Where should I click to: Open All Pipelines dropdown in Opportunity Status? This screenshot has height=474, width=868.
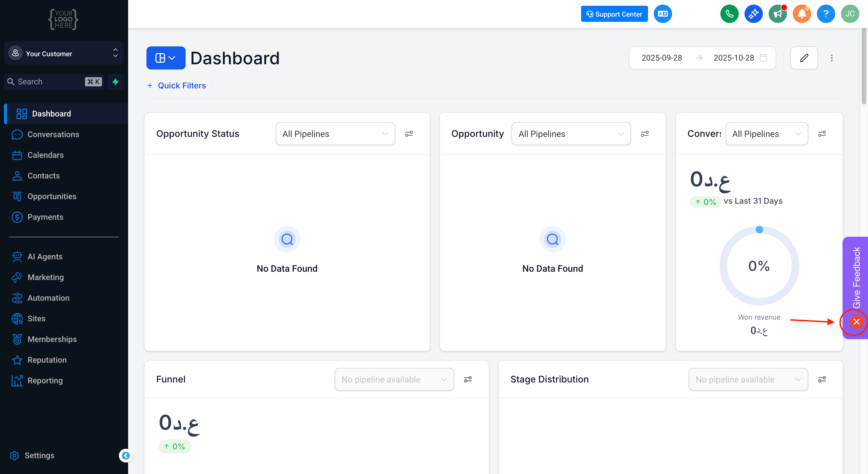click(335, 134)
